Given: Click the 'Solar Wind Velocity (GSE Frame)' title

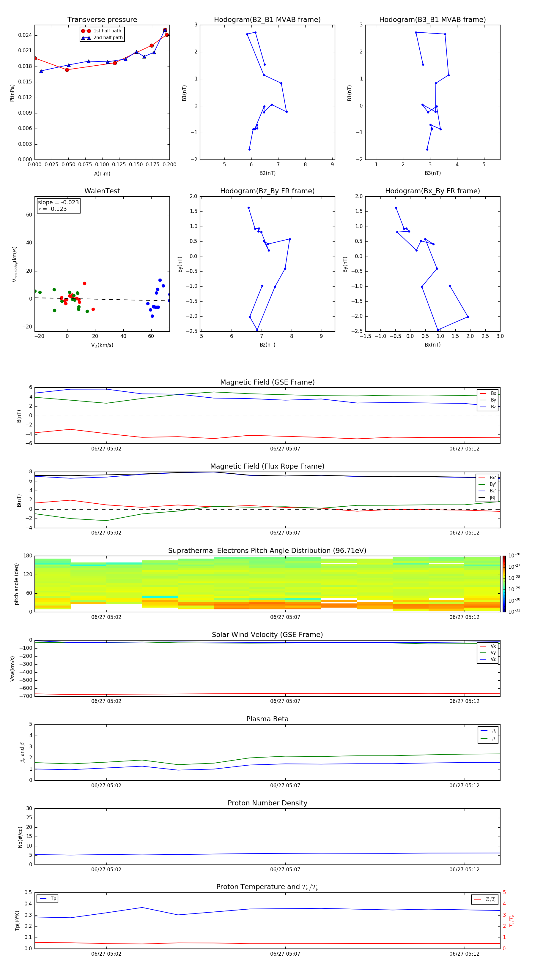Looking at the screenshot, I should [267, 635].
